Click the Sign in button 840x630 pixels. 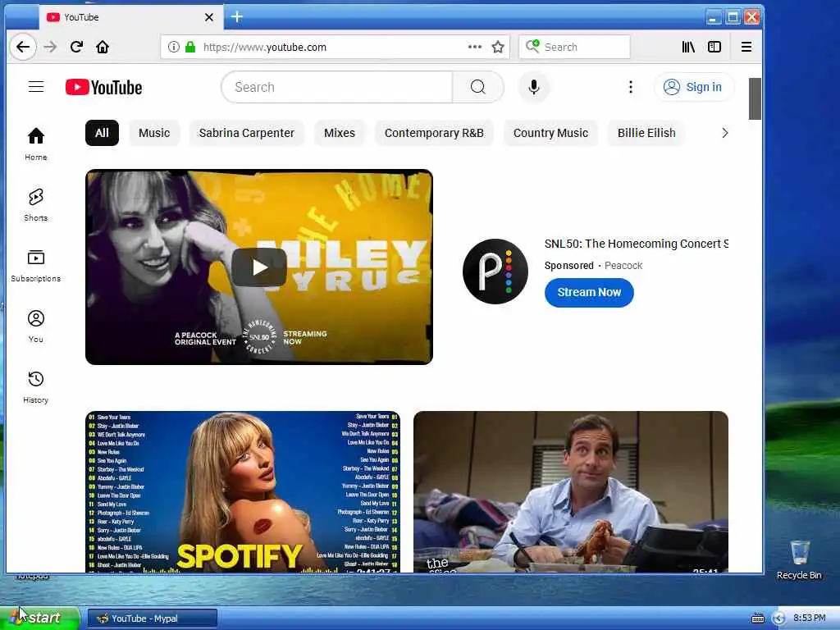coord(694,87)
